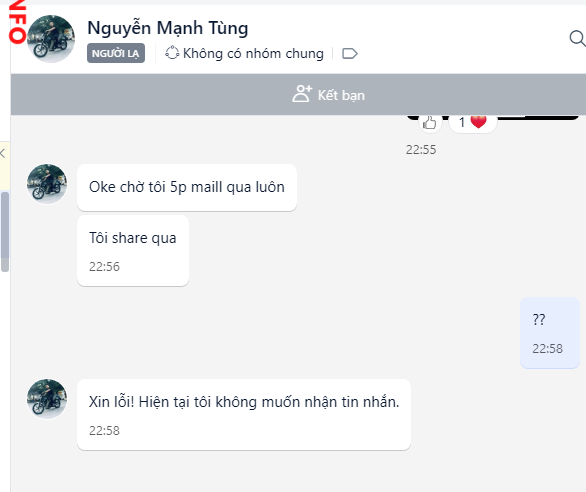The height and width of the screenshot is (492, 586).
Task: Click the Kết bạn button
Action: (x=328, y=94)
